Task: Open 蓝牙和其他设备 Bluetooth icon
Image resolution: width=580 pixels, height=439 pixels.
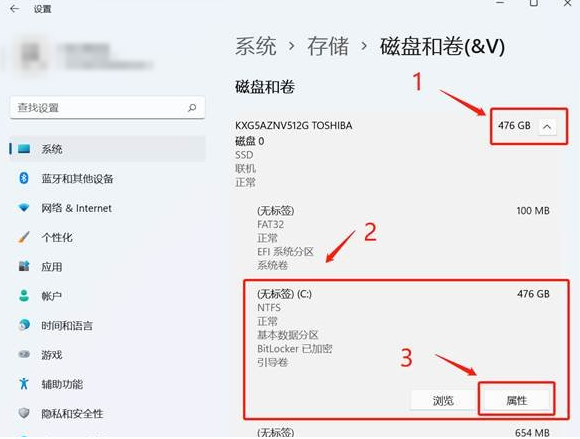Action: [24, 178]
